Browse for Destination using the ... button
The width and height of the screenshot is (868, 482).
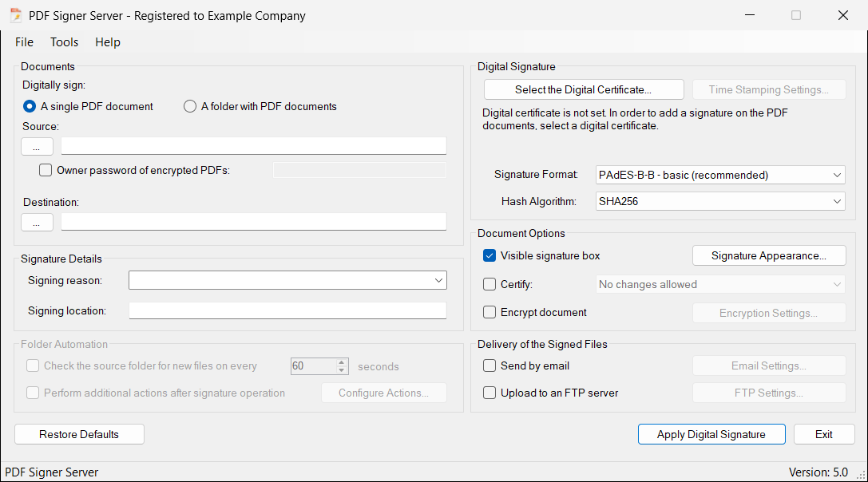37,223
